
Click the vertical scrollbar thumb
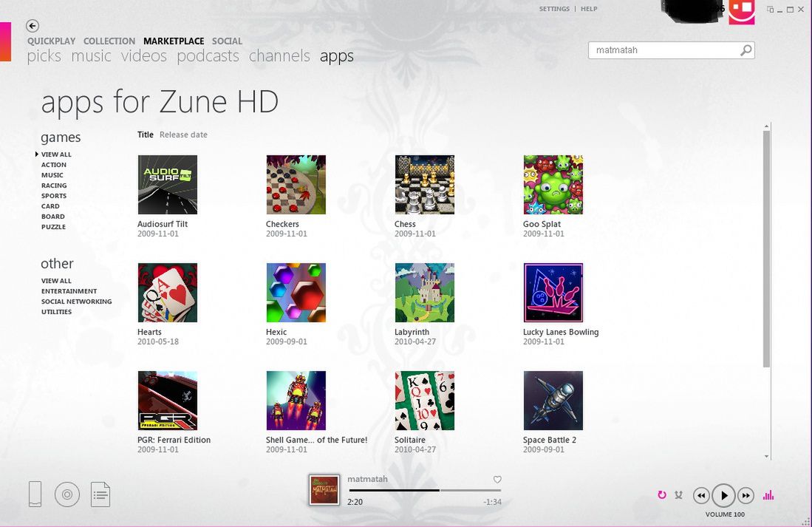pos(766,249)
